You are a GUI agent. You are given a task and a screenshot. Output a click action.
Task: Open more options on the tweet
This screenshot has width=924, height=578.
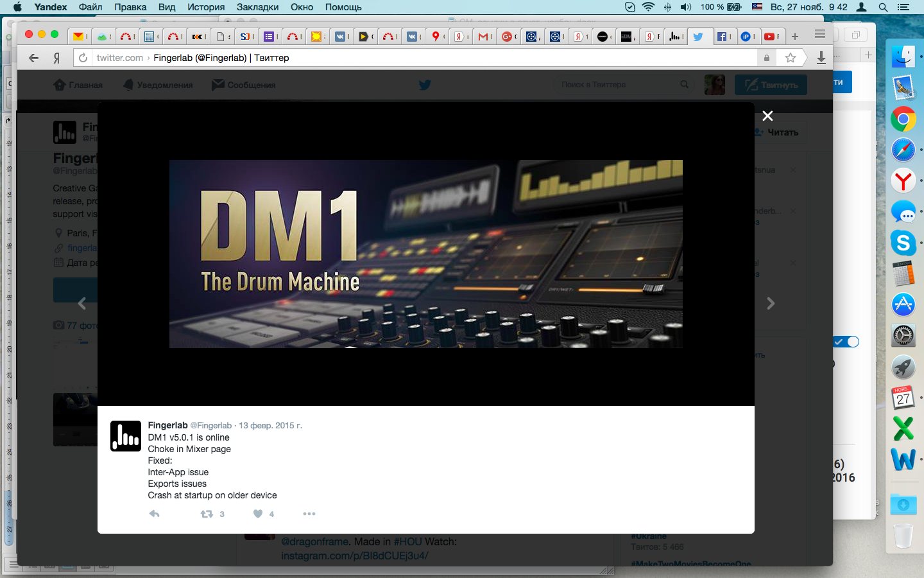(x=309, y=514)
